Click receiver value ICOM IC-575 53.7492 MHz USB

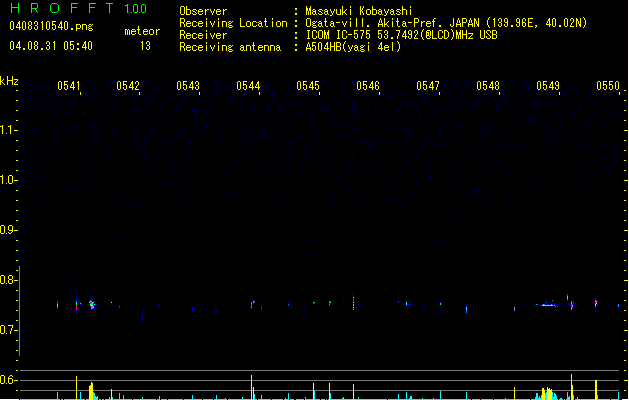[x=402, y=35]
